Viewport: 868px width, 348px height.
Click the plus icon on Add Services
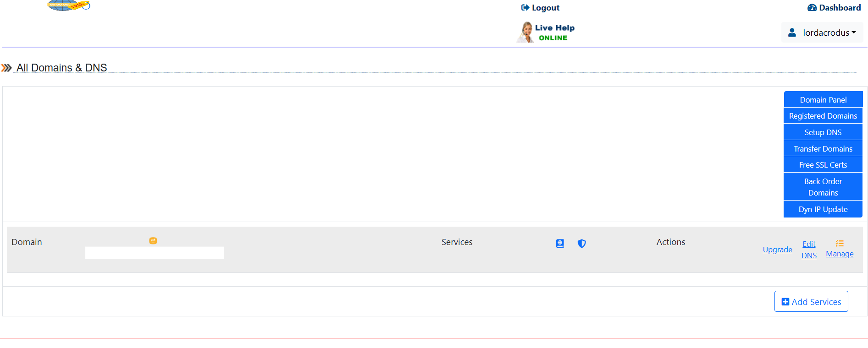click(x=785, y=302)
